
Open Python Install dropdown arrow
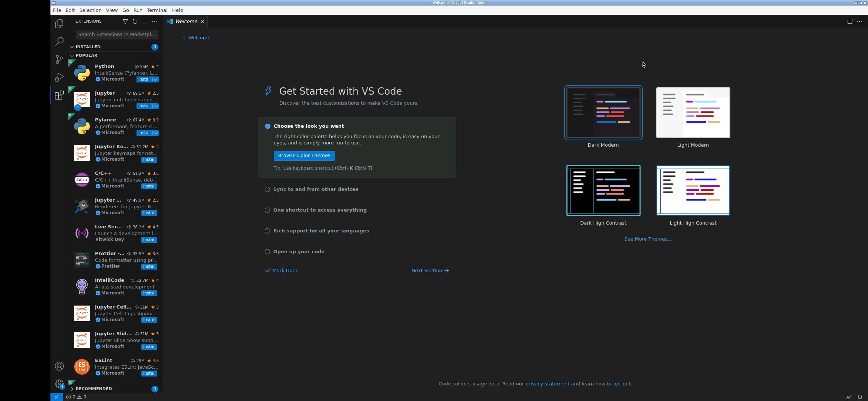coord(156,79)
